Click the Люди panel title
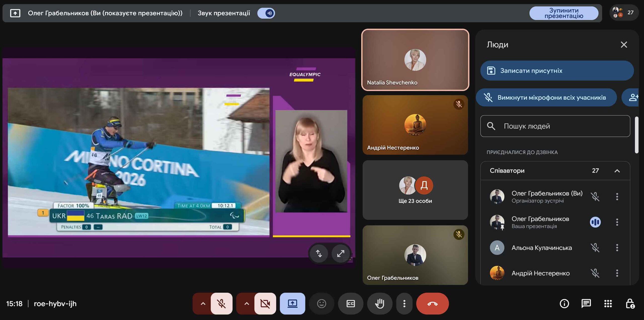The image size is (644, 320). pos(497,45)
